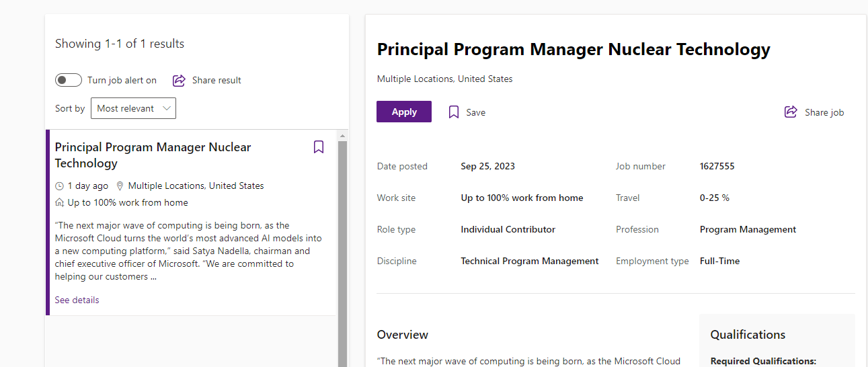Click the Save bookmark icon near Apply
The image size is (868, 367).
click(x=454, y=112)
